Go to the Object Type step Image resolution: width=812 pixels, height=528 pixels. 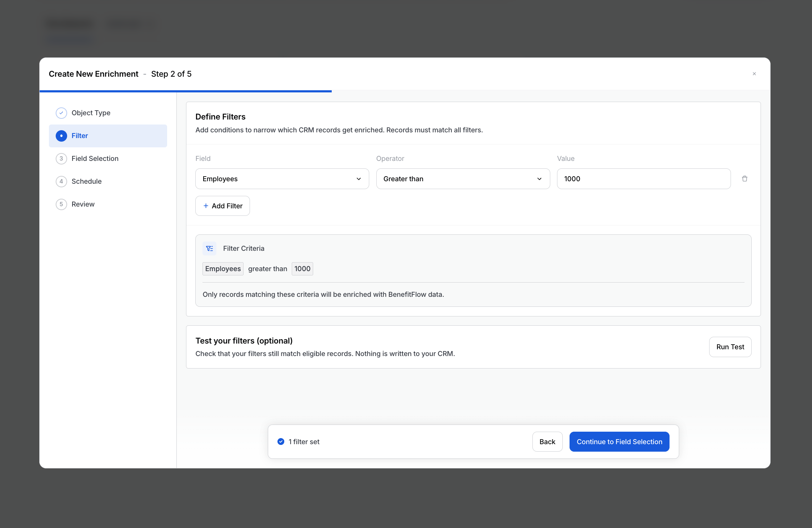click(108, 113)
